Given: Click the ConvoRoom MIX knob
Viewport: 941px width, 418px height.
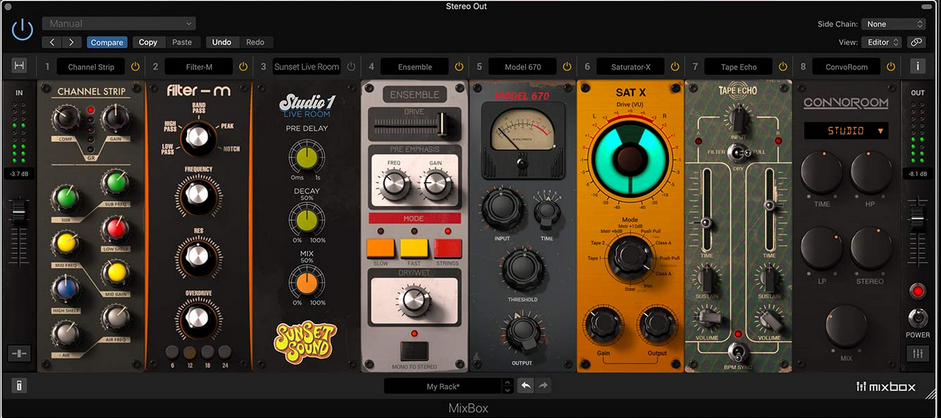Looking at the screenshot, I should tap(846, 326).
